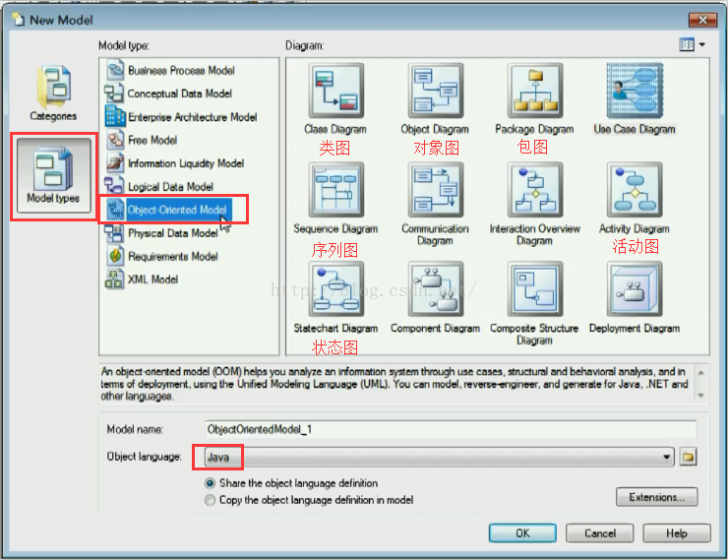
Task: Pick the Use Case Diagram icon
Action: pyautogui.click(x=635, y=91)
